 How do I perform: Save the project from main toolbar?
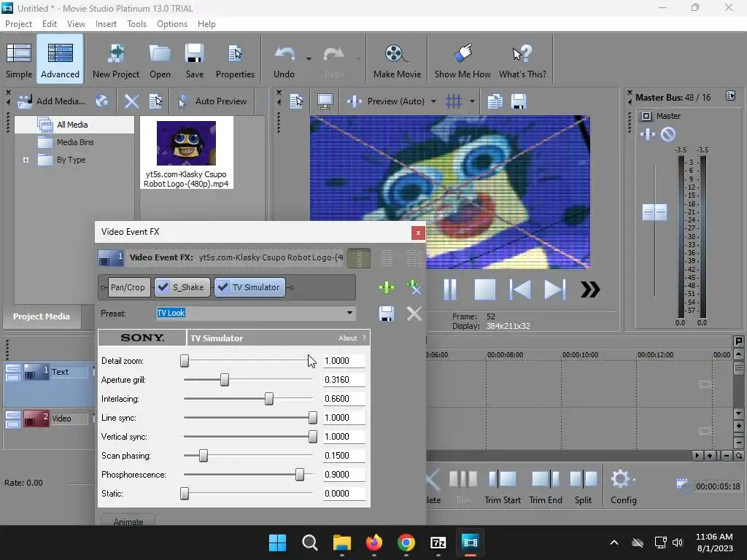pyautogui.click(x=194, y=60)
